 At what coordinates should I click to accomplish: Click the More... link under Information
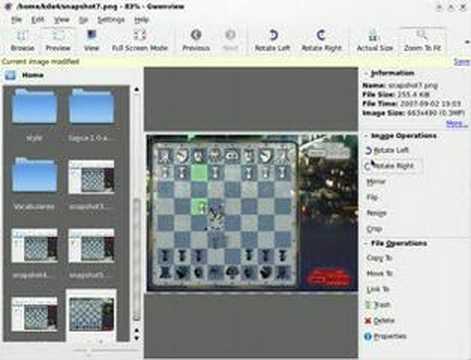point(456,124)
